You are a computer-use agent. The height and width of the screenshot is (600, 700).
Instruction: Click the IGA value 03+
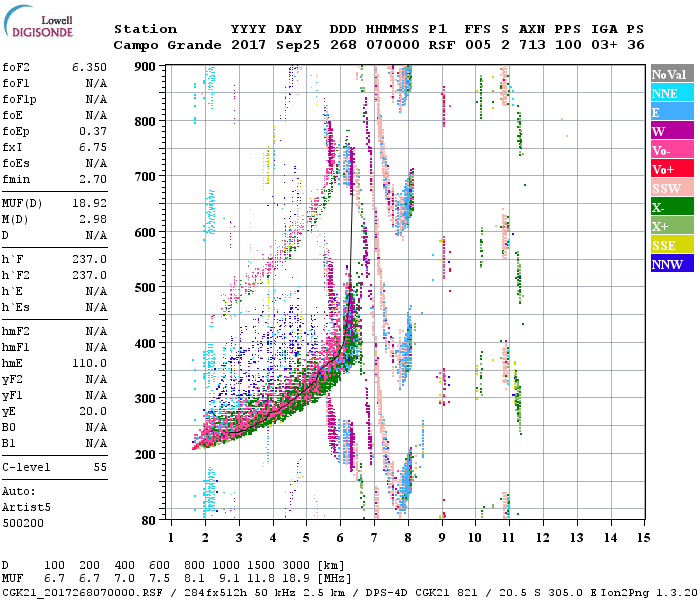(604, 45)
